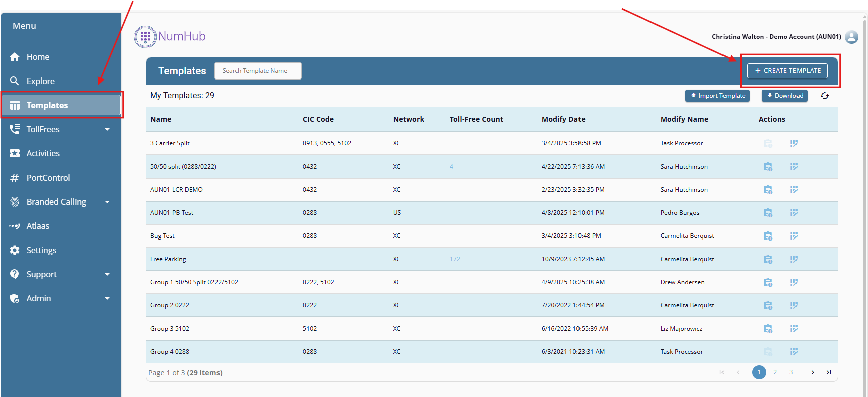This screenshot has height=397, width=868.
Task: Click the Import Template button
Action: click(717, 96)
